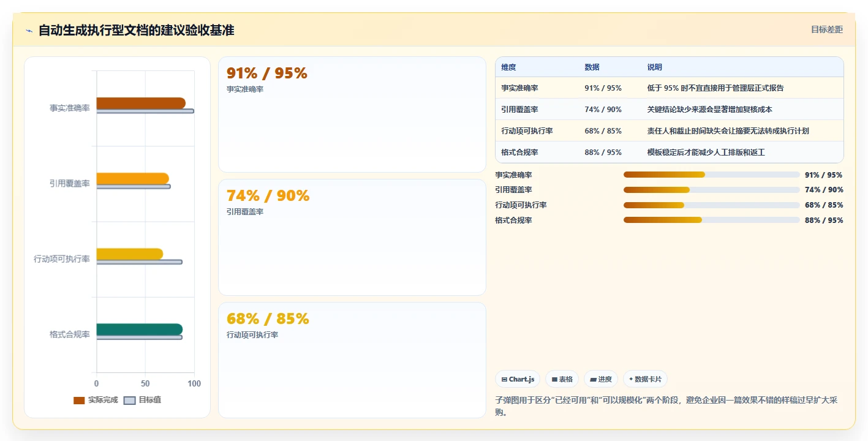
Task: Click the 进度 chip
Action: coord(601,379)
